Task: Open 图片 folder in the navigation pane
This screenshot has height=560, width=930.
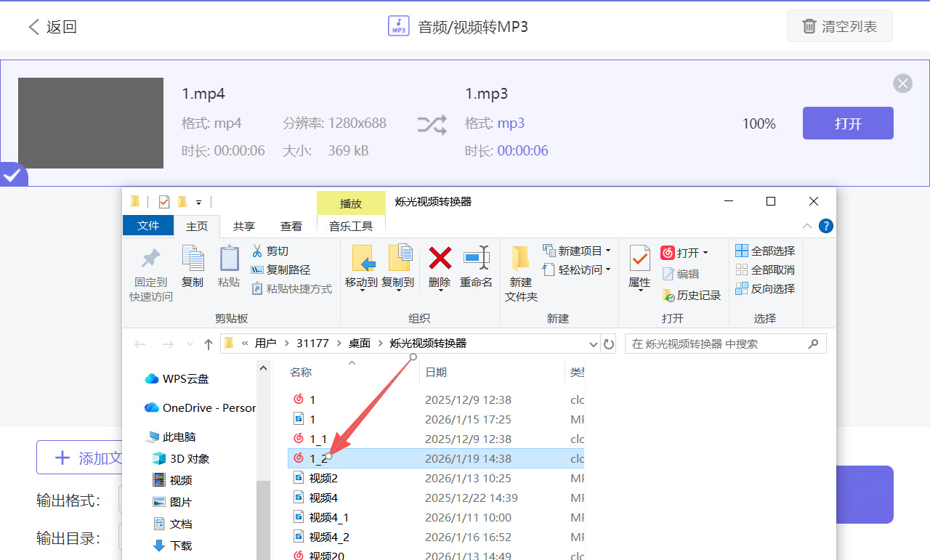Action: coord(171,502)
